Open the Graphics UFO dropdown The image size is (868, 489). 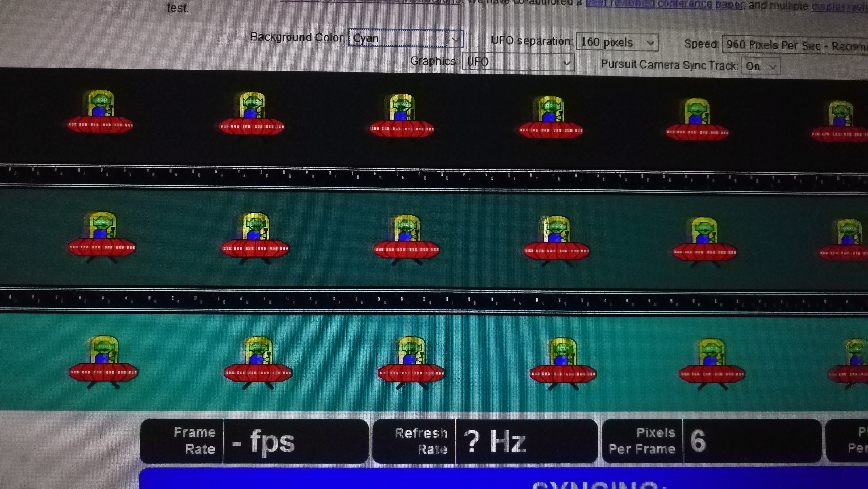[518, 62]
